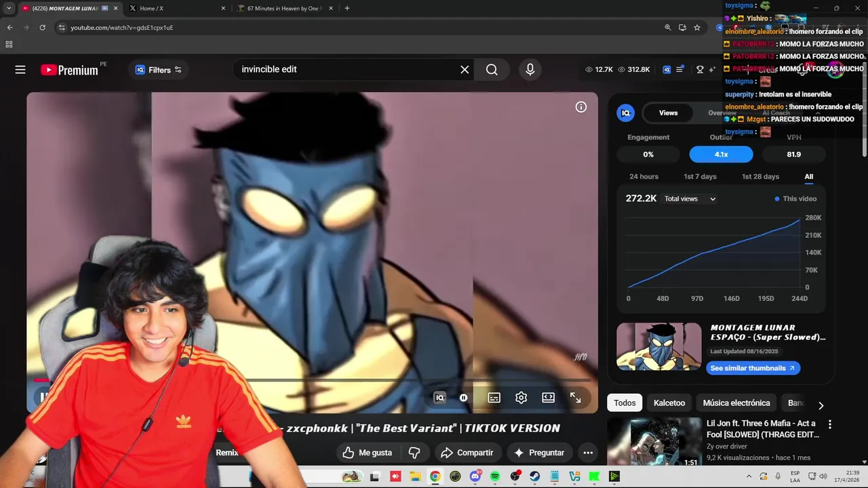This screenshot has width=868, height=488.
Task: Select the 4.1x Outlier pill
Action: tap(721, 155)
